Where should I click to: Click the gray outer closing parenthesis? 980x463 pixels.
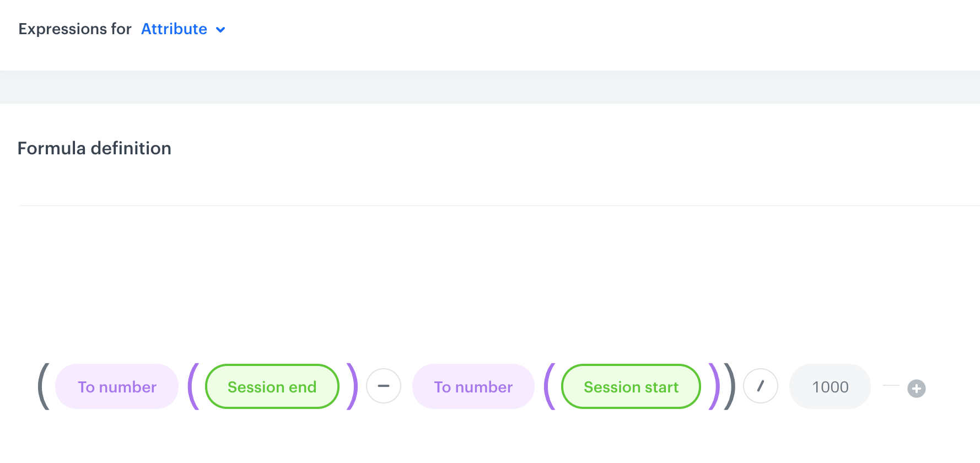tap(730, 386)
